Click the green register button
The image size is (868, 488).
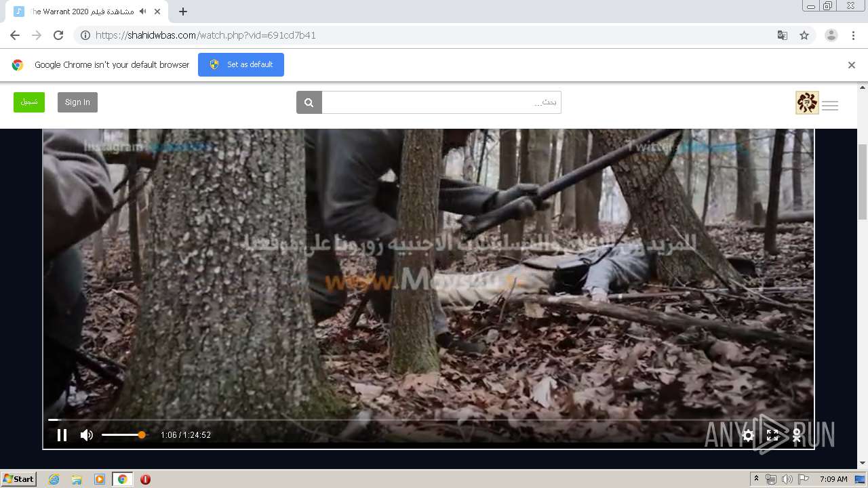point(29,102)
